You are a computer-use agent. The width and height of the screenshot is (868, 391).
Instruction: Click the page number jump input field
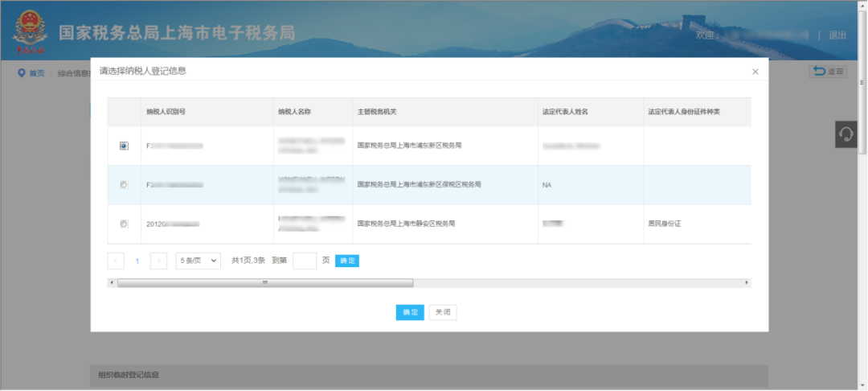(x=305, y=261)
